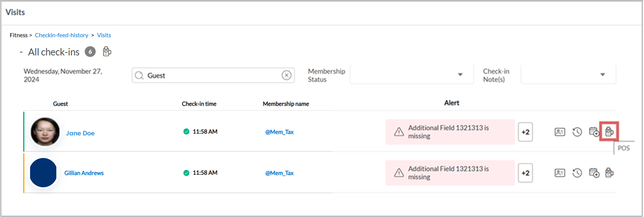Go to Checkin-feed-history breadcrumb
The width and height of the screenshot is (644, 217).
click(x=62, y=35)
